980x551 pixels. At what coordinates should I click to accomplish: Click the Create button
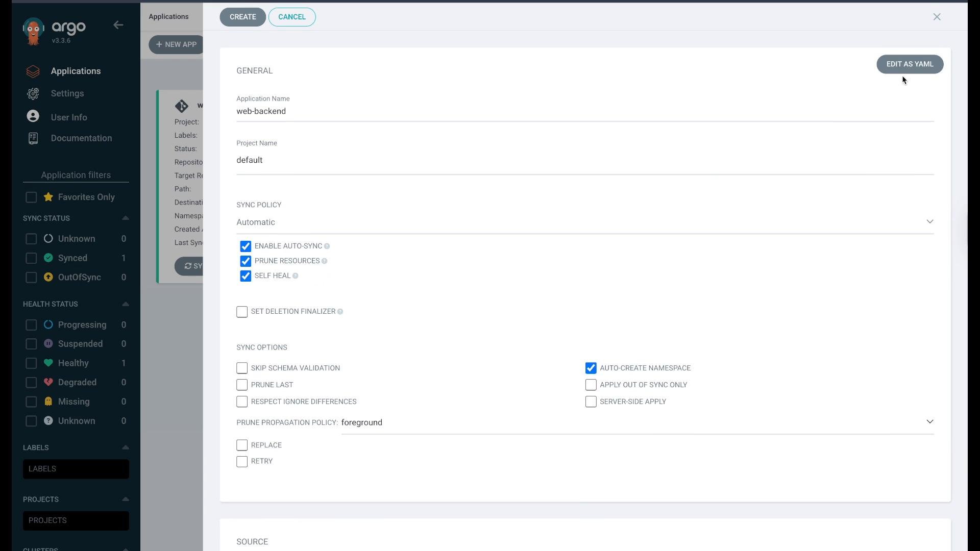click(242, 17)
